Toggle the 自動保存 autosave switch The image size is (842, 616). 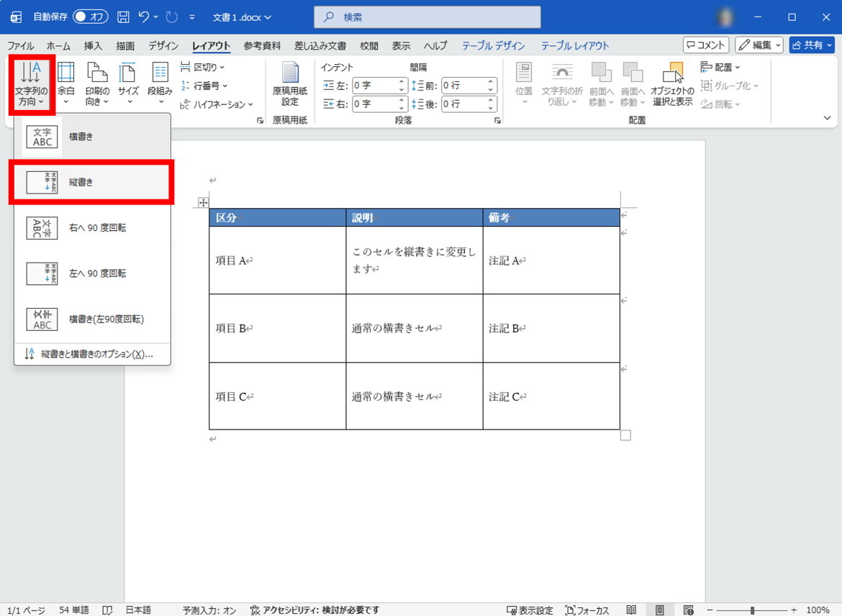[x=90, y=17]
